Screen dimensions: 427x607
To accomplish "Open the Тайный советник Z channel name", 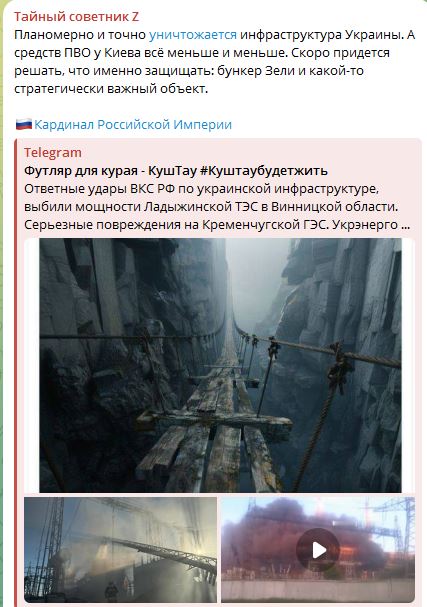I will (x=76, y=17).
